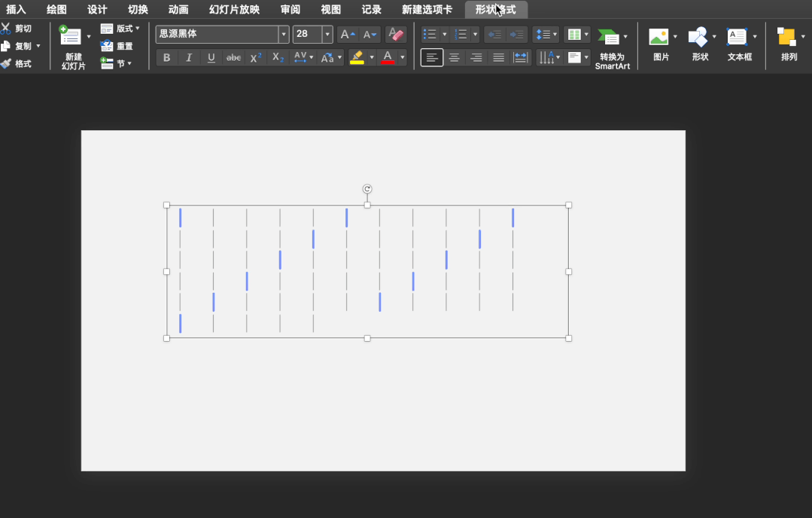812x518 pixels.
Task: Toggle underline formatting
Action: (211, 57)
